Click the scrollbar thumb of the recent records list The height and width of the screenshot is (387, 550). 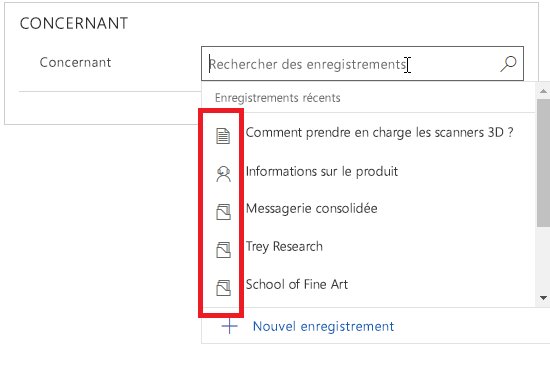pyautogui.click(x=543, y=163)
